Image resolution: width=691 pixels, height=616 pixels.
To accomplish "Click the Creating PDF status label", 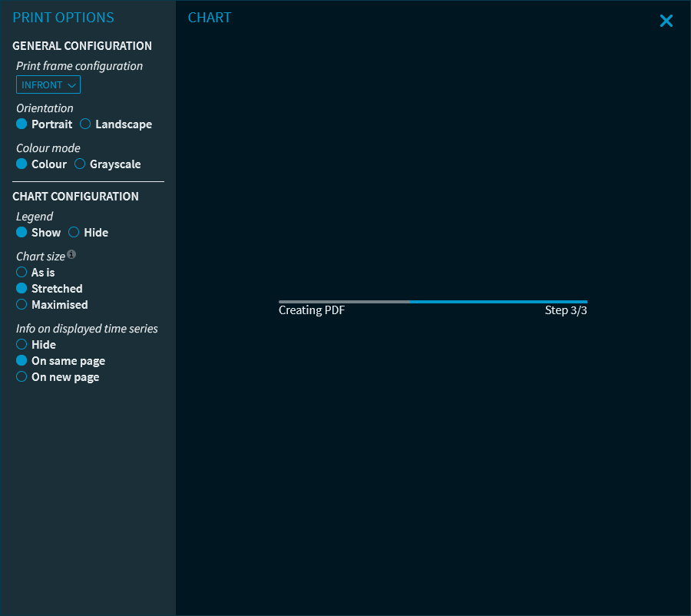I will click(x=312, y=310).
